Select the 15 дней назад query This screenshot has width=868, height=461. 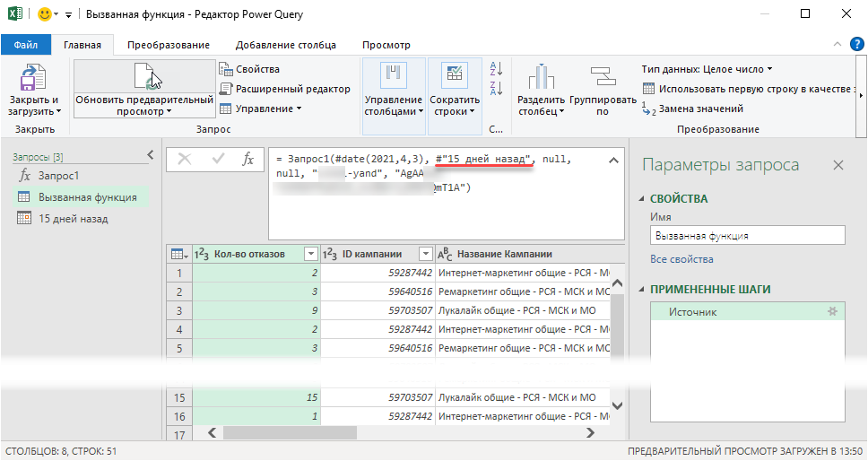point(73,218)
